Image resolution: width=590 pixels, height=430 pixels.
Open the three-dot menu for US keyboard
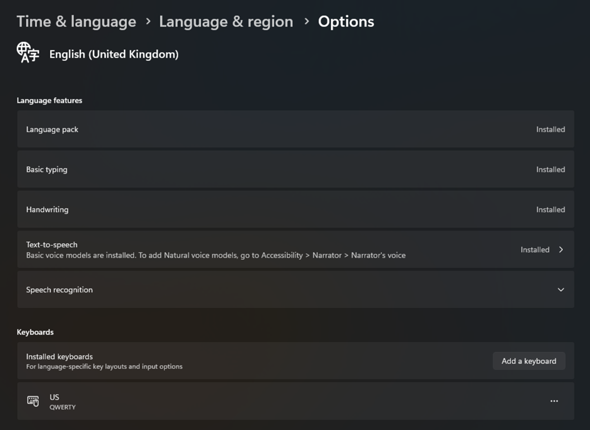point(554,401)
